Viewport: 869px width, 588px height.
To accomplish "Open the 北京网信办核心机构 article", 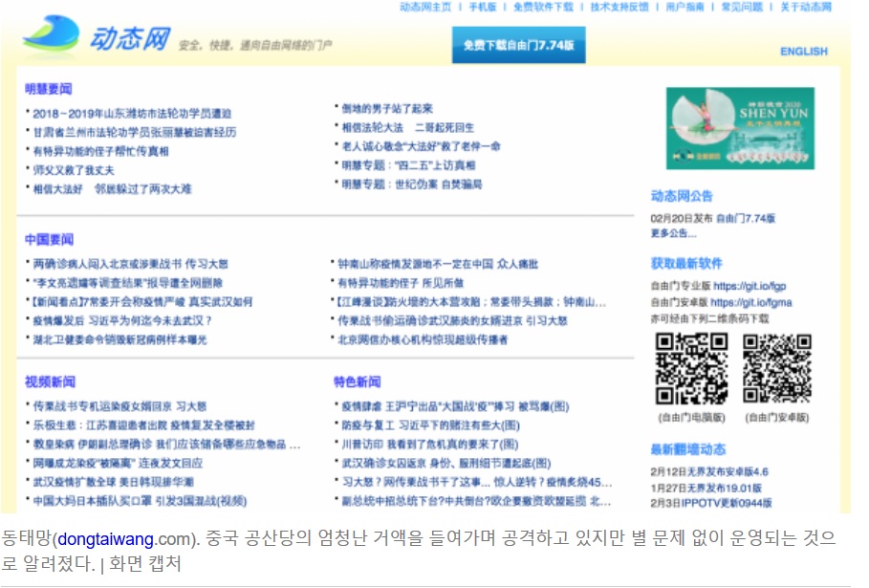I will click(x=423, y=339).
